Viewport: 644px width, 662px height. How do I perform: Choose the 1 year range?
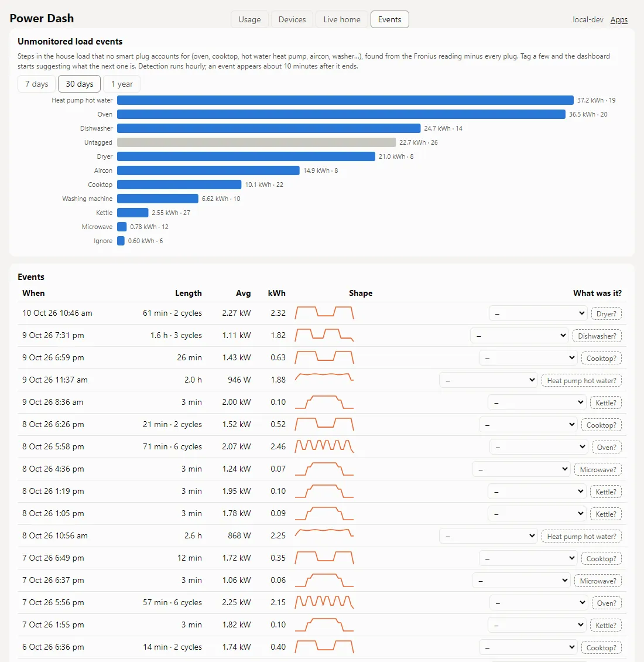pyautogui.click(x=122, y=84)
